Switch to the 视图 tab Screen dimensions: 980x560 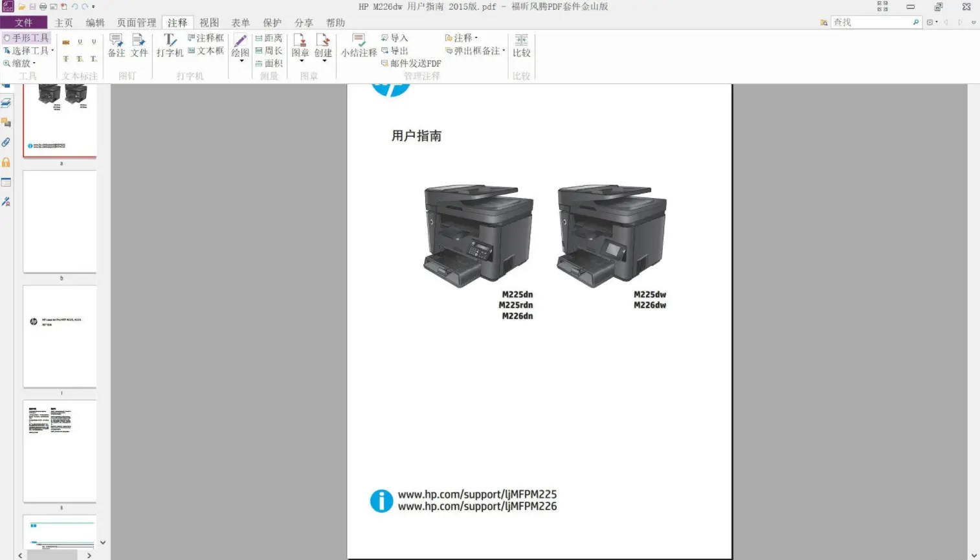point(209,23)
